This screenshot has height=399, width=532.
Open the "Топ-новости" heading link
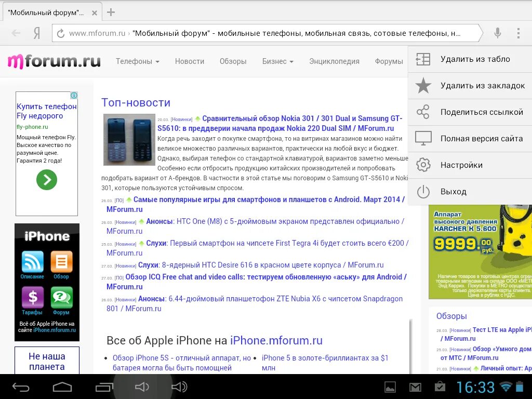pyautogui.click(x=136, y=102)
